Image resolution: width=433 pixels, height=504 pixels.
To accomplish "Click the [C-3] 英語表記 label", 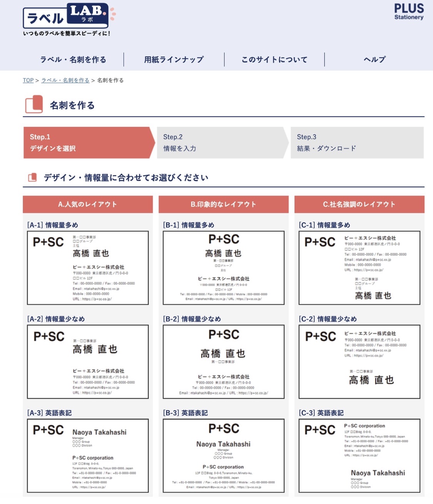I will [x=321, y=413].
